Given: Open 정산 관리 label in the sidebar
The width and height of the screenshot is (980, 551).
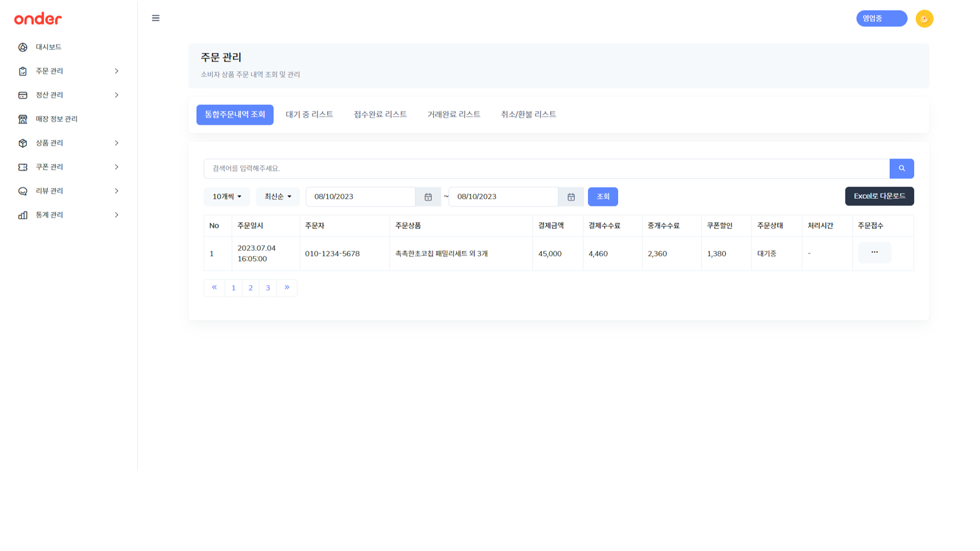Looking at the screenshot, I should tap(49, 95).
